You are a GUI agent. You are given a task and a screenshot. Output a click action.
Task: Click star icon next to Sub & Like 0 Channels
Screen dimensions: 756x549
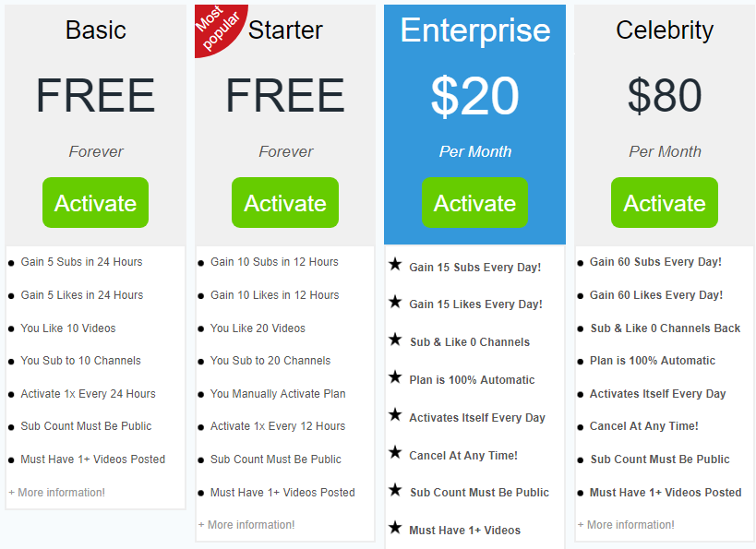pyautogui.click(x=395, y=340)
